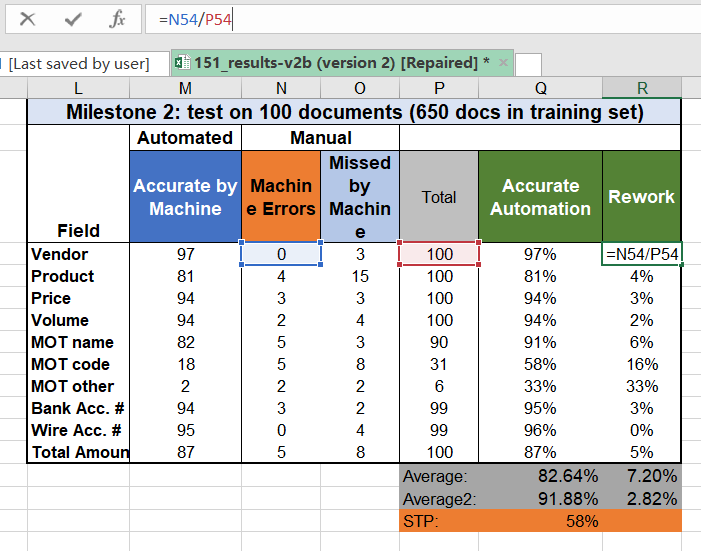
Task: Select the MOT name row label
Action: click(78, 342)
